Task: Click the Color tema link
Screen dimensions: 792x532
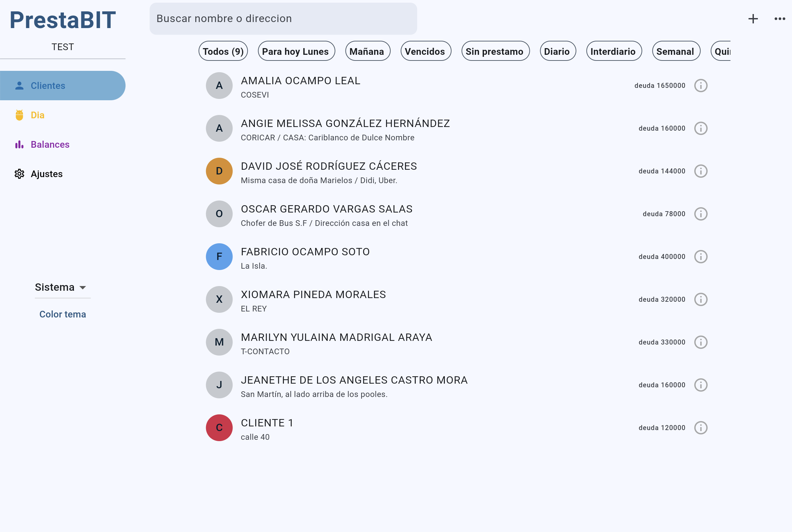Action: click(x=63, y=314)
